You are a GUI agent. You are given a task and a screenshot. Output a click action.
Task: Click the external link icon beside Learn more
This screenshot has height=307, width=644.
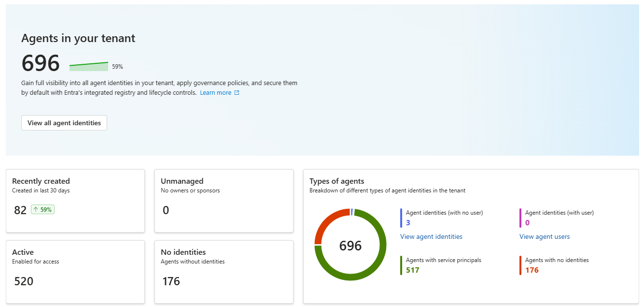click(x=236, y=92)
